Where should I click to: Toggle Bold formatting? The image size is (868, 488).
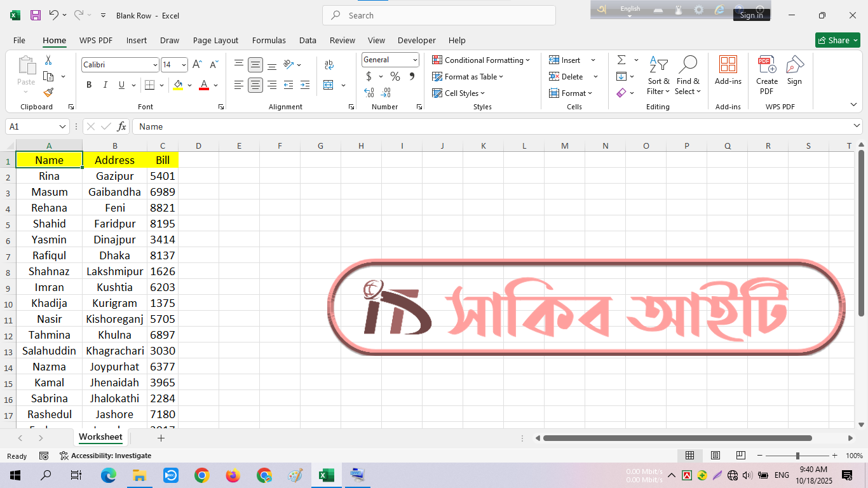(x=89, y=85)
